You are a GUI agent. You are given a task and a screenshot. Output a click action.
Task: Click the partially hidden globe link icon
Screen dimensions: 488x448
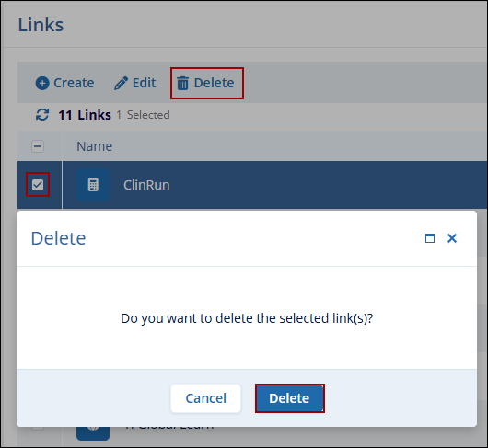[x=93, y=433]
